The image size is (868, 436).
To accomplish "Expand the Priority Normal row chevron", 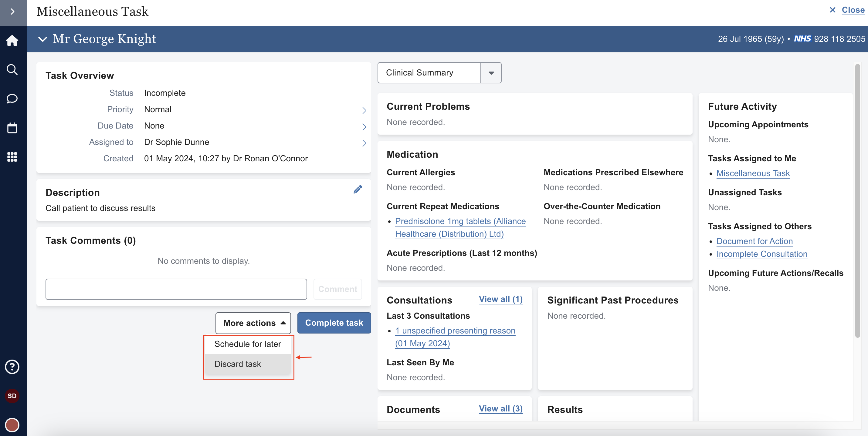I will [x=364, y=110].
